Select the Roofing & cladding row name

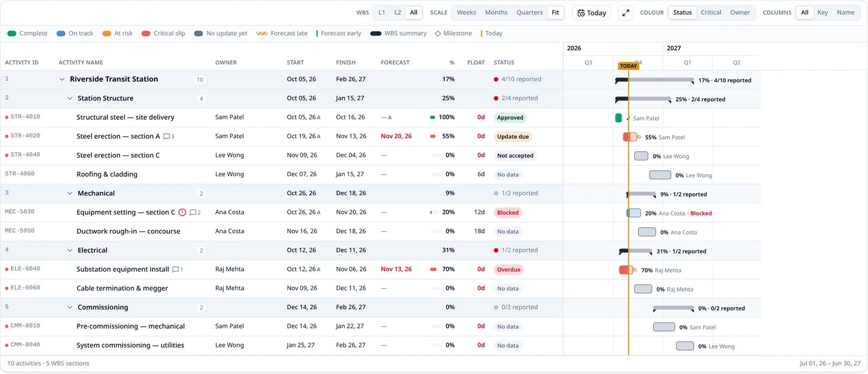coord(107,175)
